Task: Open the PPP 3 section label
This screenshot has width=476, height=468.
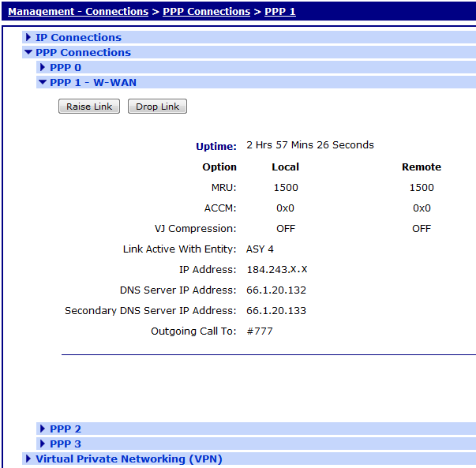Action: (x=66, y=444)
